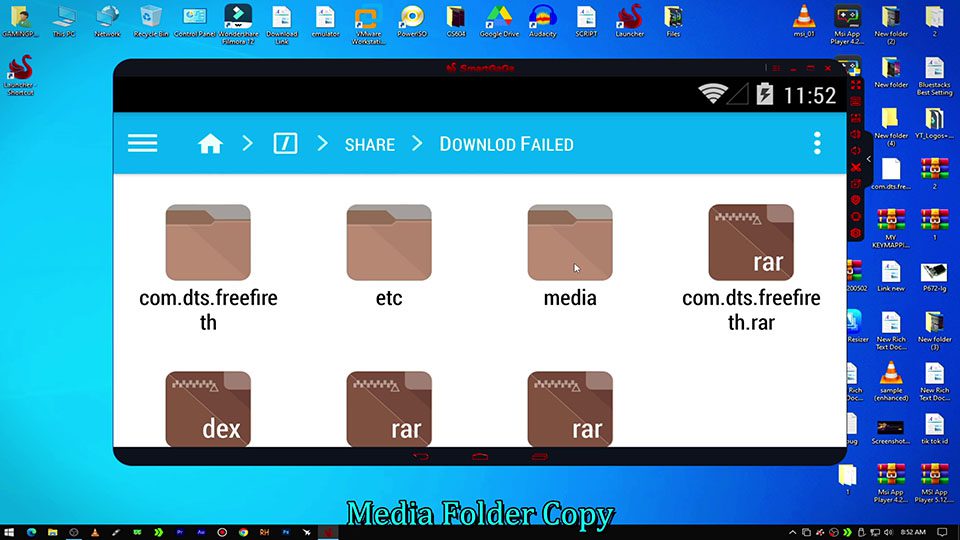Select the rar file below the media folder
This screenshot has height=540, width=960.
570,409
